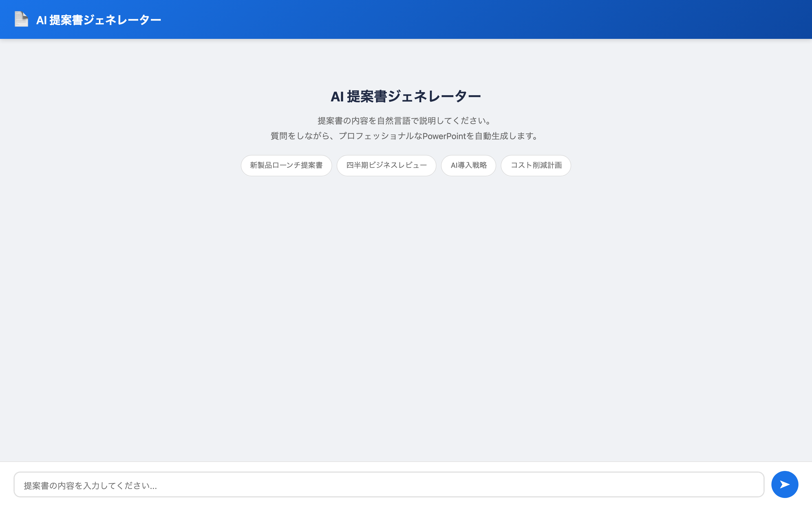The height and width of the screenshot is (507, 812).
Task: Submit message with the round paper-plane icon
Action: click(784, 484)
